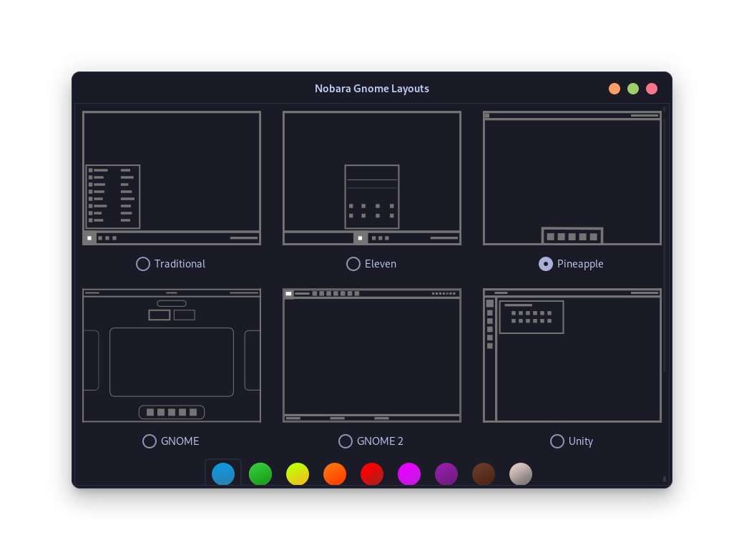Viewport: 744px width, 560px height.
Task: Click the Eleven layout preview image
Action: pos(372,177)
